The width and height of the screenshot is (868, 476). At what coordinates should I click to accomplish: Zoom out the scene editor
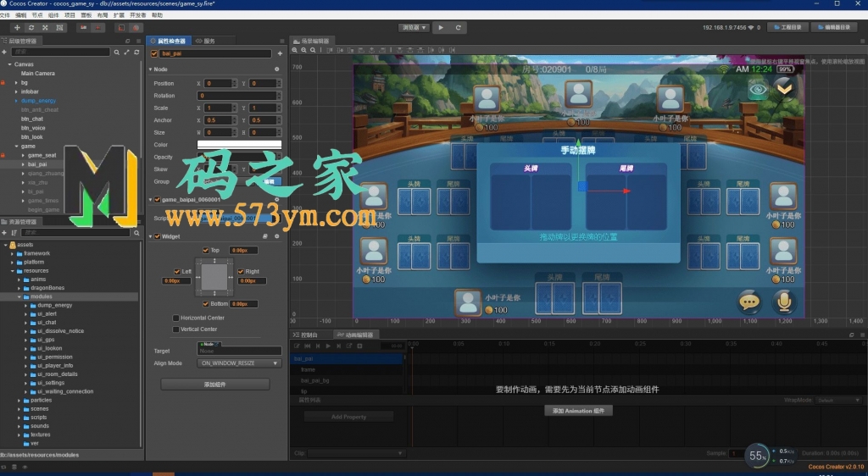304,50
